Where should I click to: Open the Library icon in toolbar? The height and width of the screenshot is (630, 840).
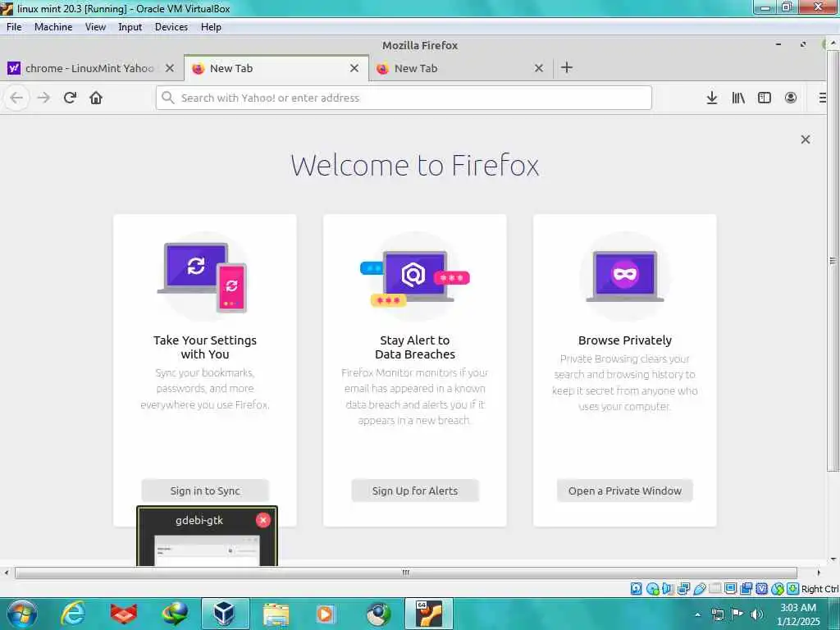(x=738, y=98)
